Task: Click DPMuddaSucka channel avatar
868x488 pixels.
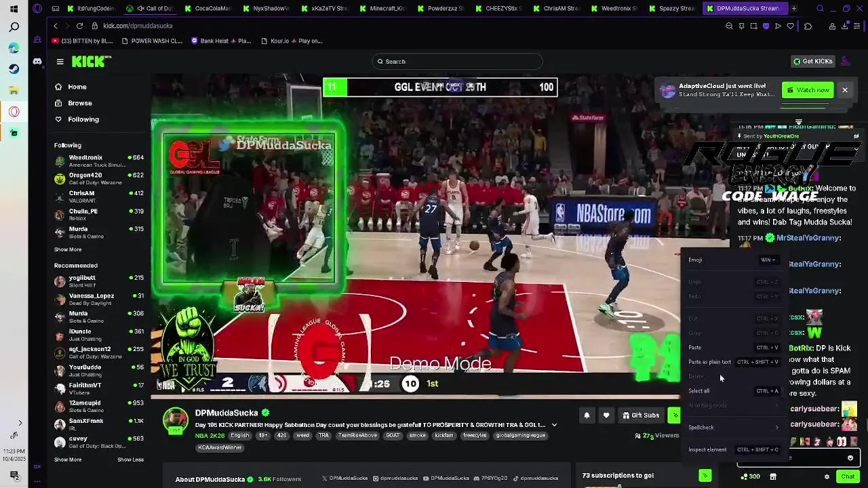Action: point(175,421)
